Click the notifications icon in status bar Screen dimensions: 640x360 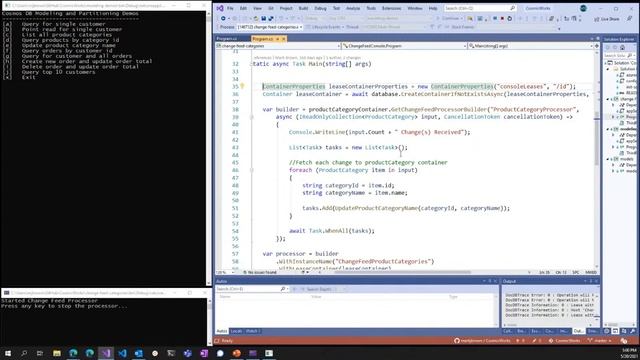coord(623,340)
